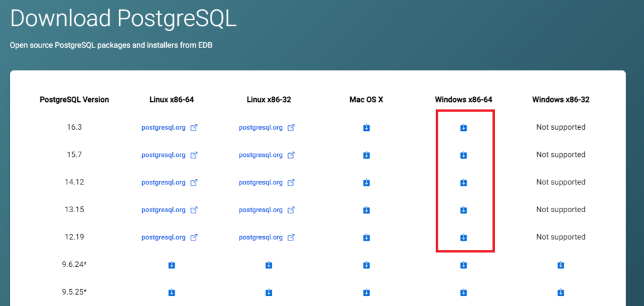
Task: Download PostgreSQL 15.7 for Windows x86-64
Action: click(464, 155)
